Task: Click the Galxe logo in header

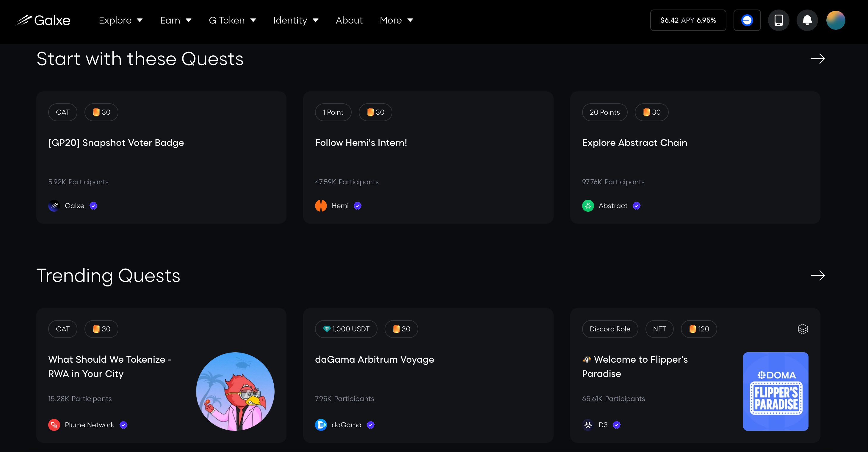Action: pos(43,20)
